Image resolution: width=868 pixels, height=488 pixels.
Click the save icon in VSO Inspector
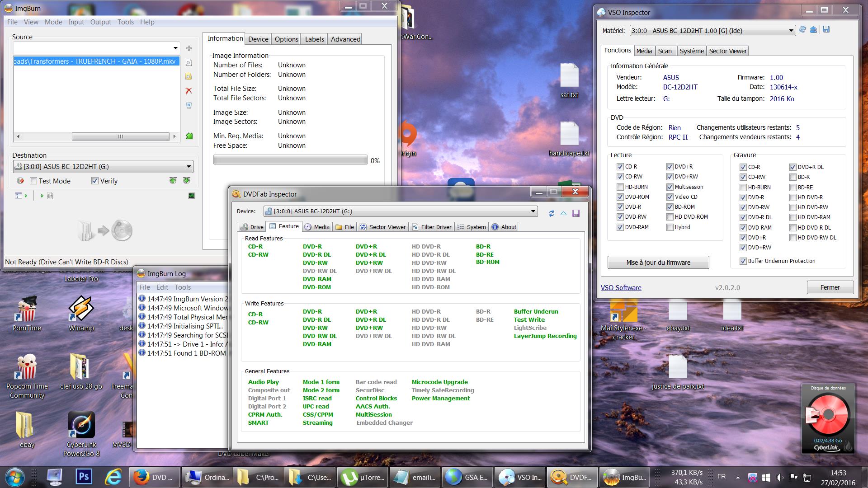pyautogui.click(x=826, y=30)
